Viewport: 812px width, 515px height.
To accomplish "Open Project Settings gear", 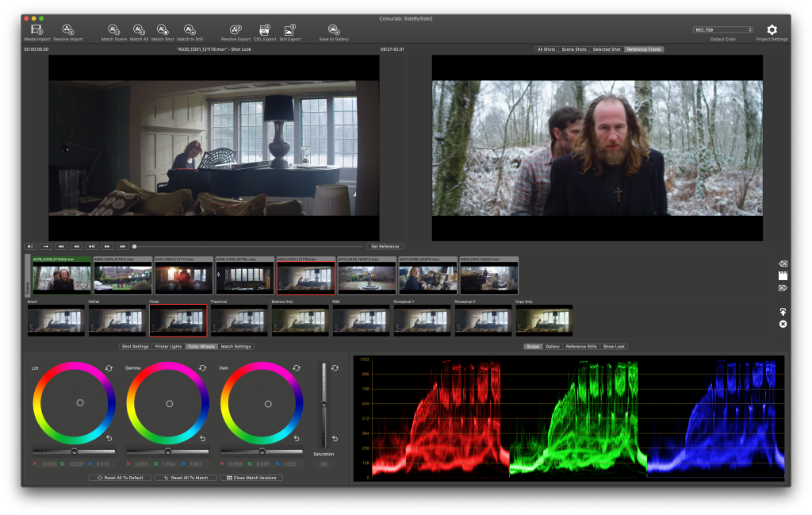I will coord(772,29).
